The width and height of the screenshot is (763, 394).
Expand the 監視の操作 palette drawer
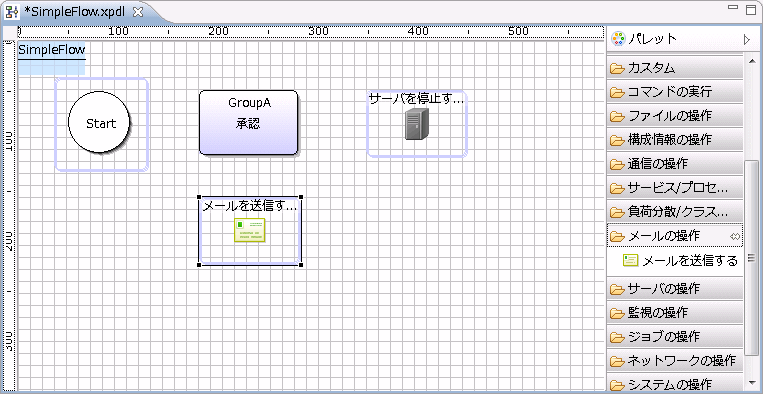[675, 312]
